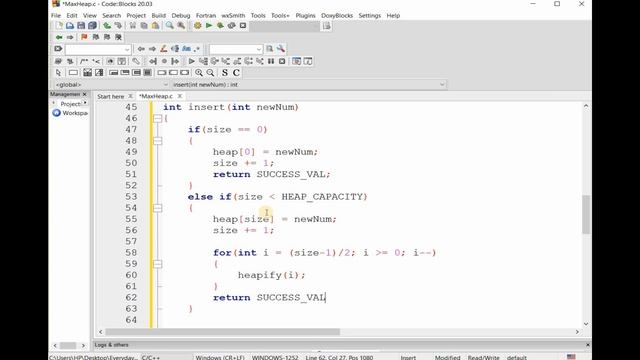Image resolution: width=640 pixels, height=360 pixels.
Task: Jump back with the green arrow icon
Action: point(59,37)
